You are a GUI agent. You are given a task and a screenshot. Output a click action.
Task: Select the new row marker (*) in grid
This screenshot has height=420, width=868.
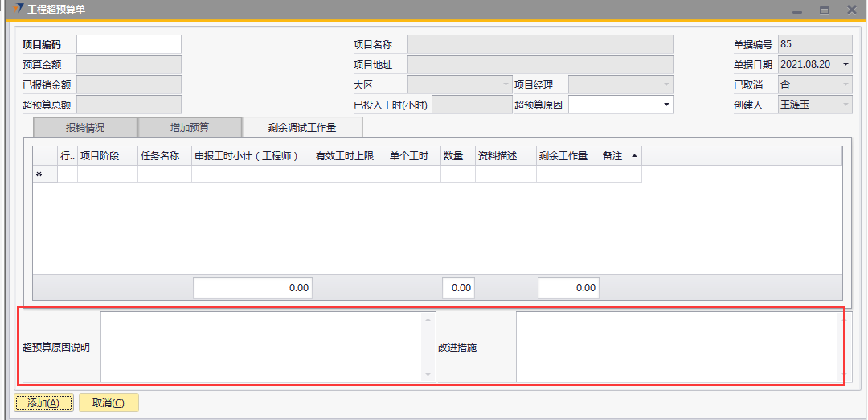tap(39, 175)
